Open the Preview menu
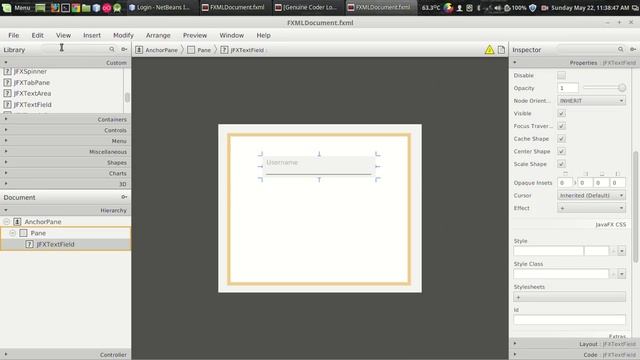The width and height of the screenshot is (640, 360). click(195, 36)
